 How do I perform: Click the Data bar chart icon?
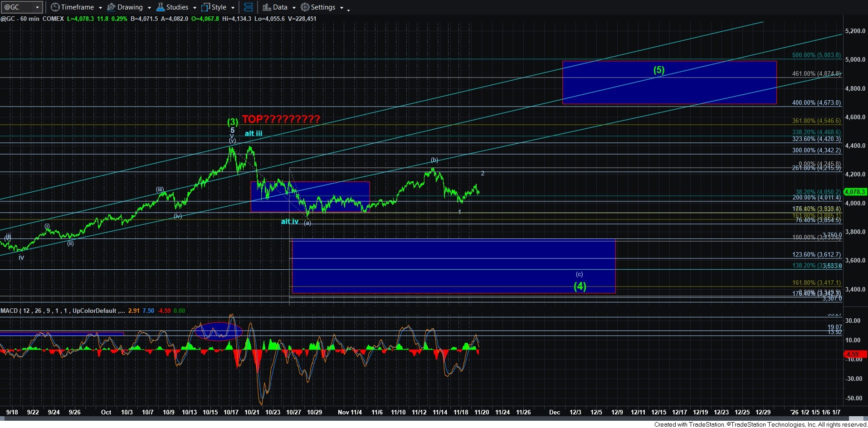(x=267, y=7)
